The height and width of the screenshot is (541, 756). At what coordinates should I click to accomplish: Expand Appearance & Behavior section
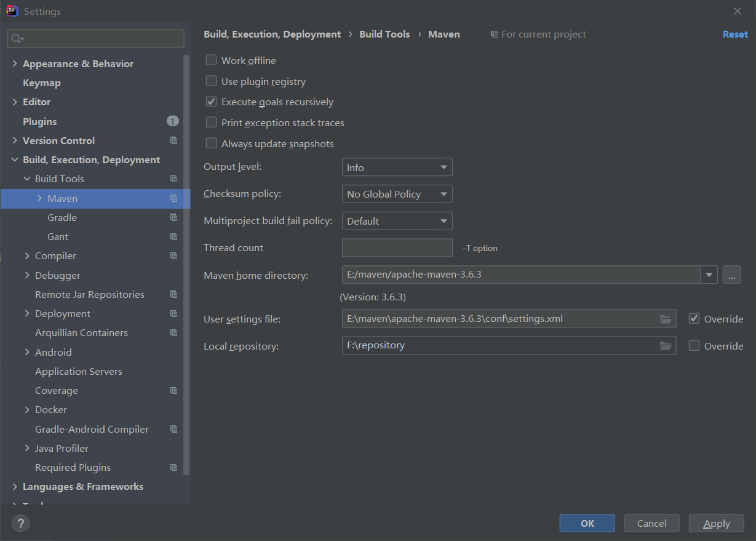click(x=15, y=63)
